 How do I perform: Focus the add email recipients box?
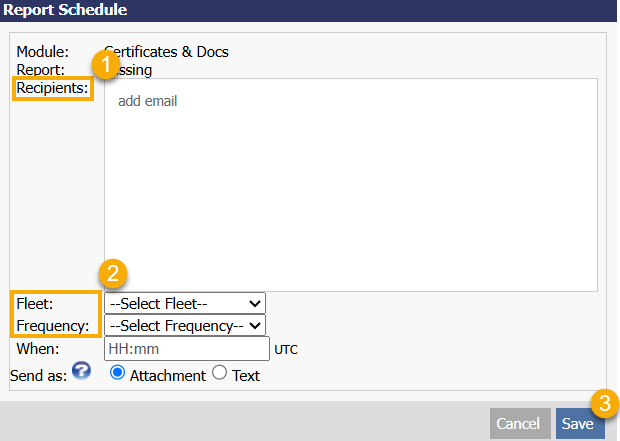point(350,185)
